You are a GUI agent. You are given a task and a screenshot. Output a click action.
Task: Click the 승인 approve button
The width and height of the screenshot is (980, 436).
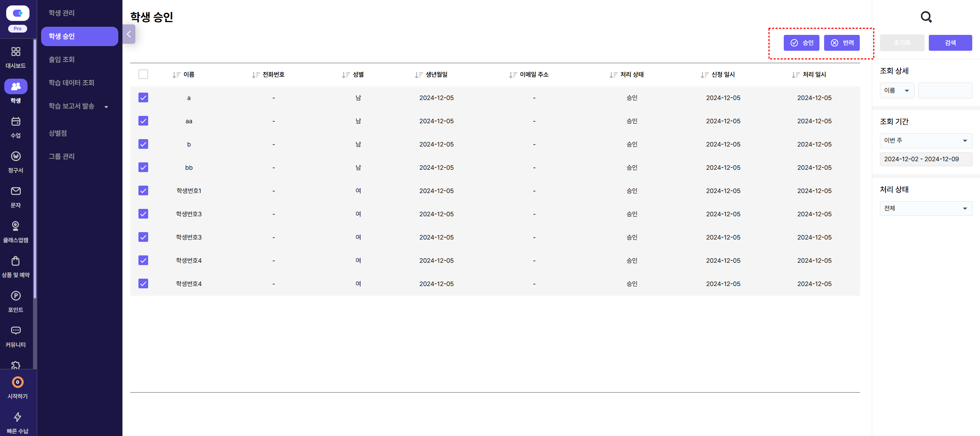(801, 43)
